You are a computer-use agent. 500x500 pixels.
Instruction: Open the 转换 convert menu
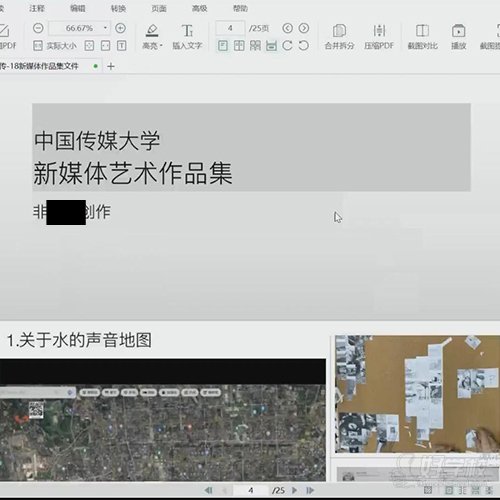pos(118,8)
